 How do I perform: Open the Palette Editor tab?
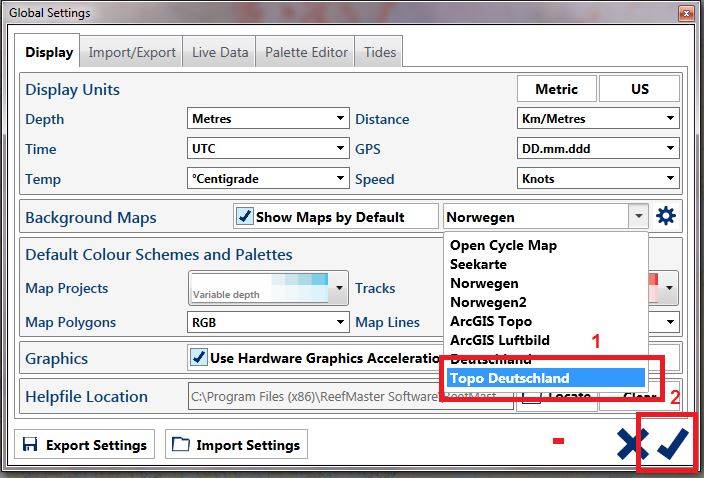[306, 52]
